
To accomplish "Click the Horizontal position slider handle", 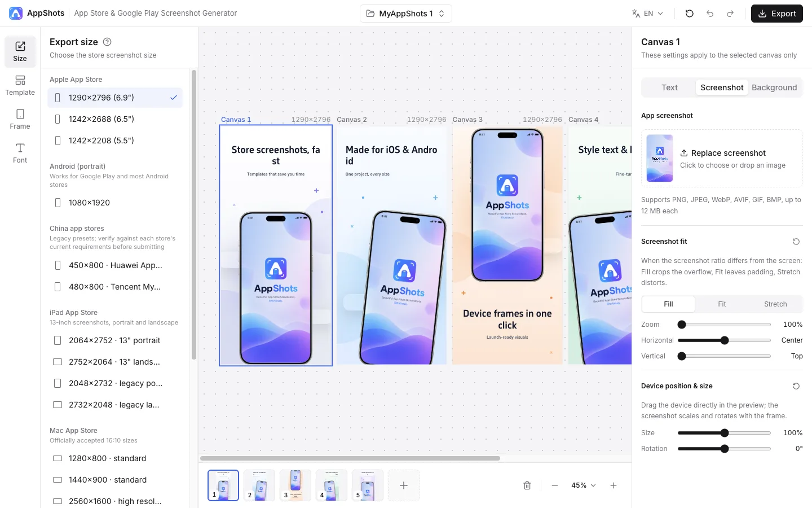I will [x=725, y=340].
